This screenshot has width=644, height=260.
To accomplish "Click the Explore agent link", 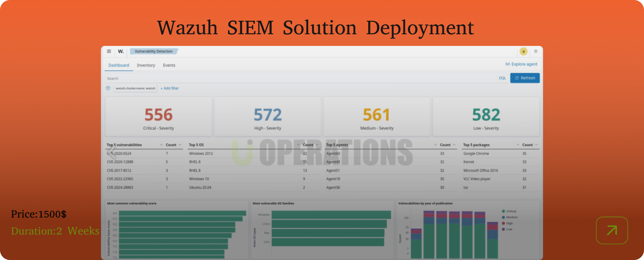I will tap(521, 64).
